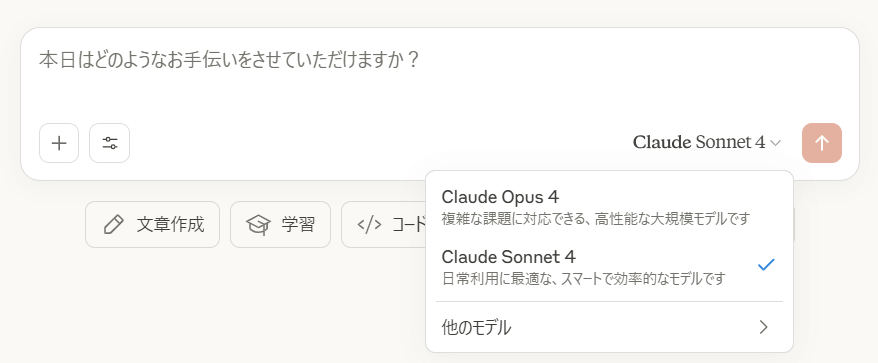Open the 他のモデル submenu
This screenshot has width=878, height=363.
click(609, 327)
